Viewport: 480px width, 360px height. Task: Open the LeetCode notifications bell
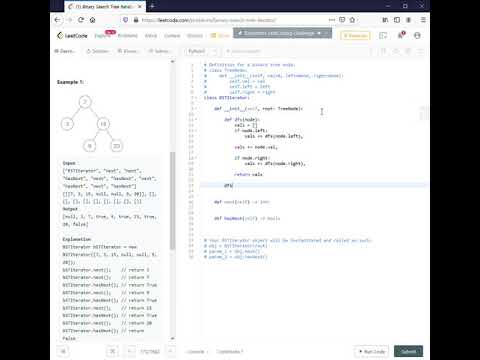pyautogui.click(x=401, y=35)
